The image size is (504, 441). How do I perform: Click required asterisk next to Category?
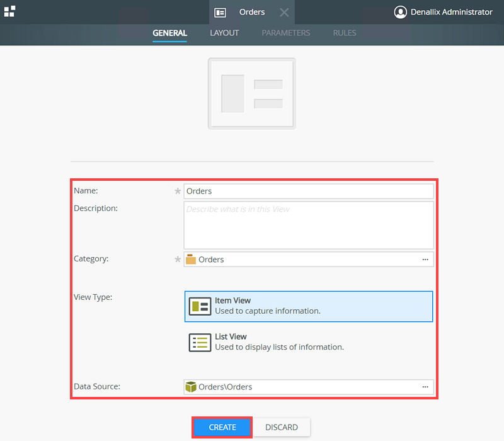pyautogui.click(x=178, y=259)
